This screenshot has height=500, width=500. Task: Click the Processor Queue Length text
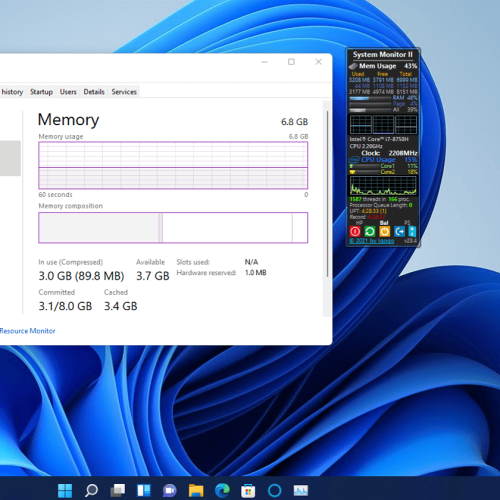tap(381, 205)
